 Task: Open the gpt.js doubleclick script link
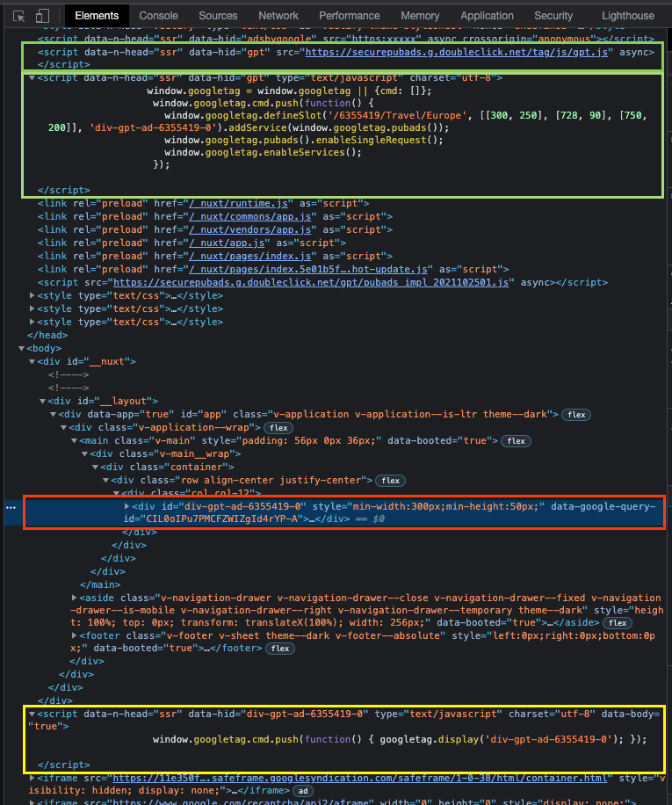coord(457,53)
